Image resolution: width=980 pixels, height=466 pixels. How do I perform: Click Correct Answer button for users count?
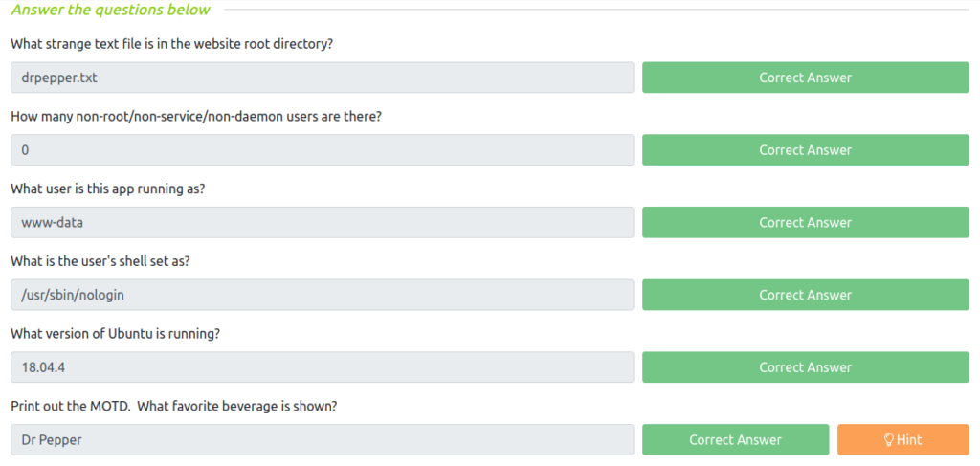[x=806, y=150]
